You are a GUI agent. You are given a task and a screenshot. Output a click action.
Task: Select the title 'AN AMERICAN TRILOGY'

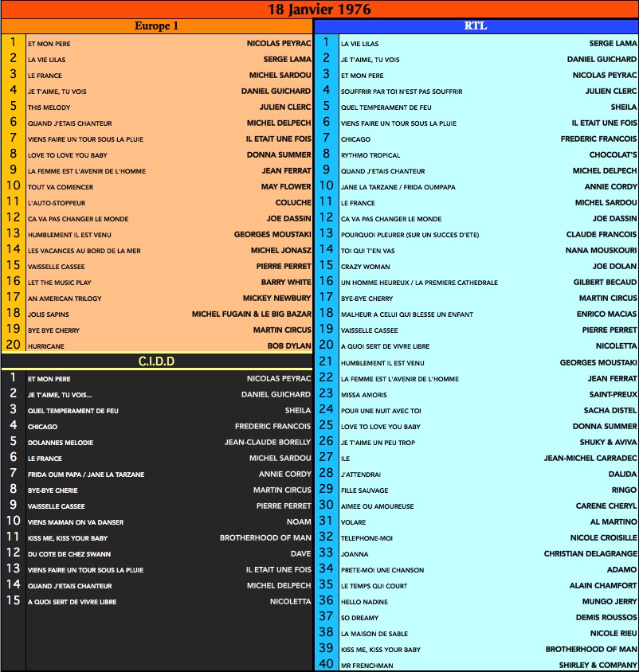click(x=65, y=299)
